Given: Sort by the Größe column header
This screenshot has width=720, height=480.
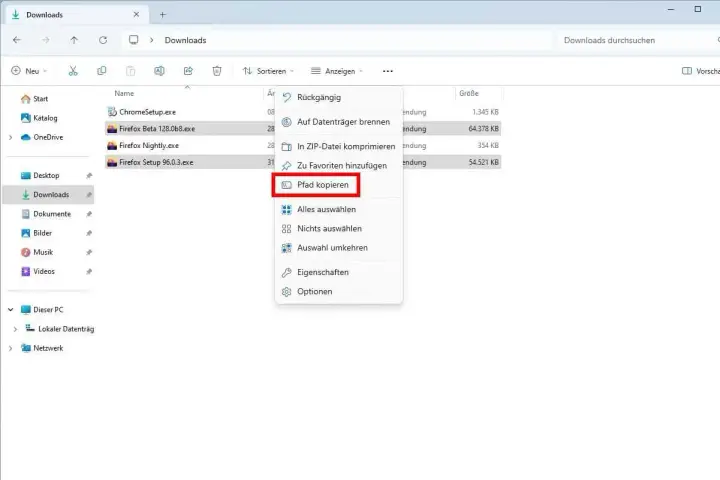Looking at the screenshot, I should (x=469, y=93).
